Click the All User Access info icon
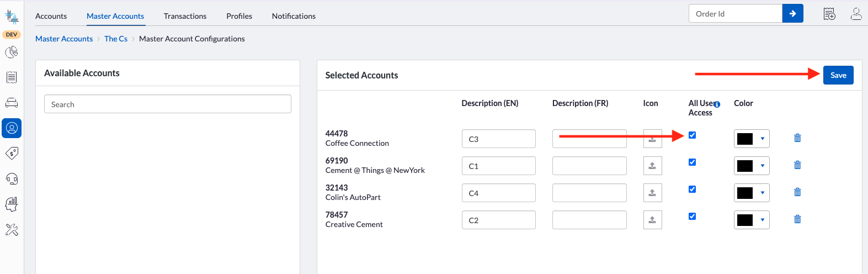 pyautogui.click(x=717, y=104)
